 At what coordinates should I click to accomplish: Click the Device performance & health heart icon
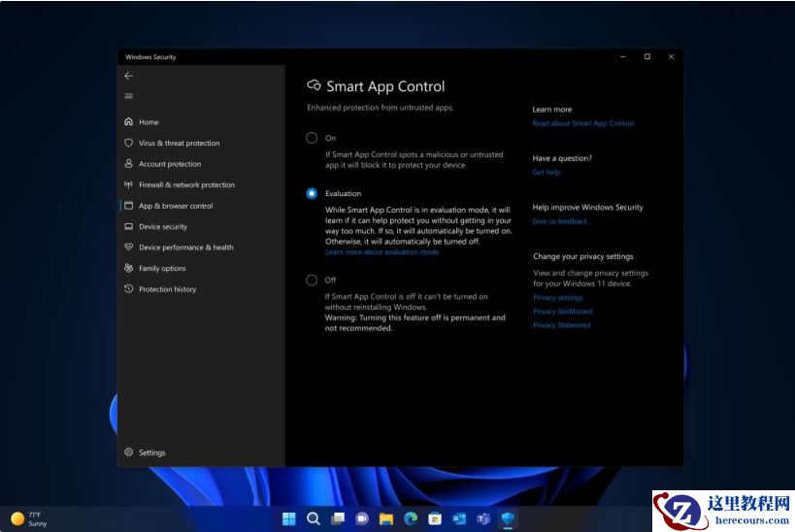[x=129, y=248]
